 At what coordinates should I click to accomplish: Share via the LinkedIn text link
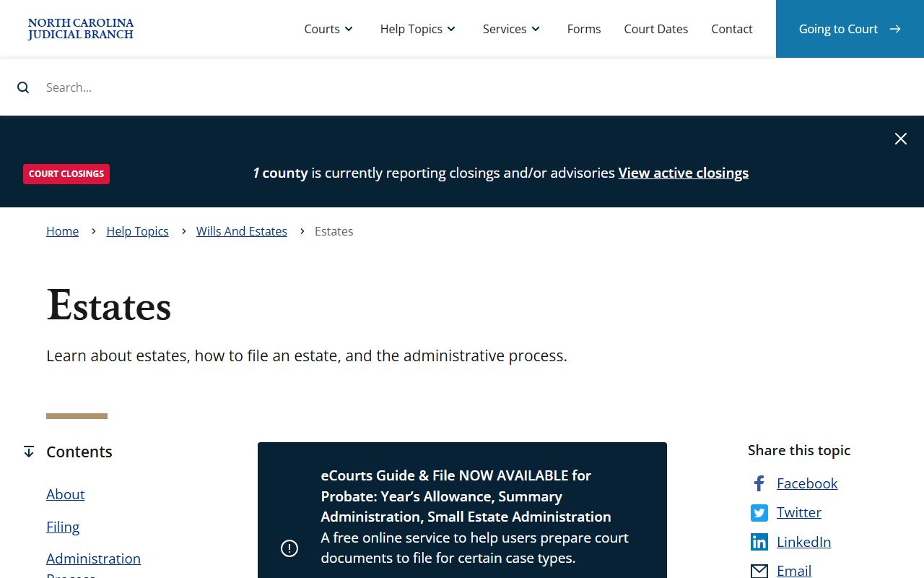[x=804, y=542]
